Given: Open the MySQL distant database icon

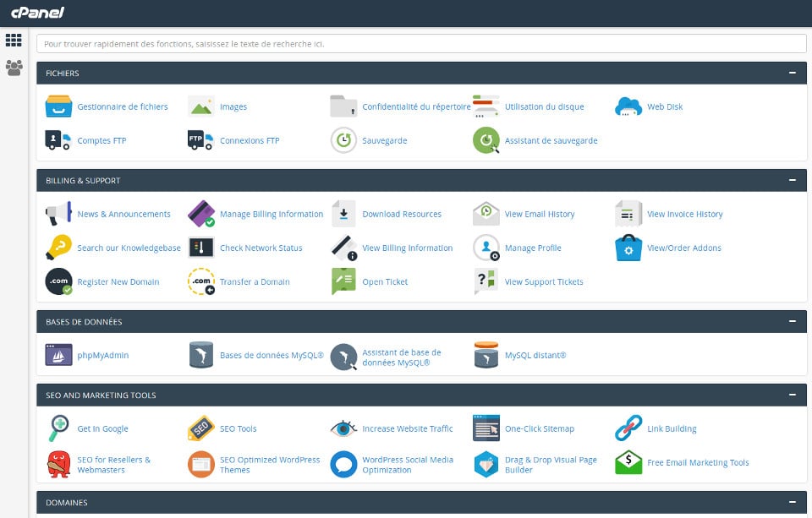Looking at the screenshot, I should coord(486,355).
